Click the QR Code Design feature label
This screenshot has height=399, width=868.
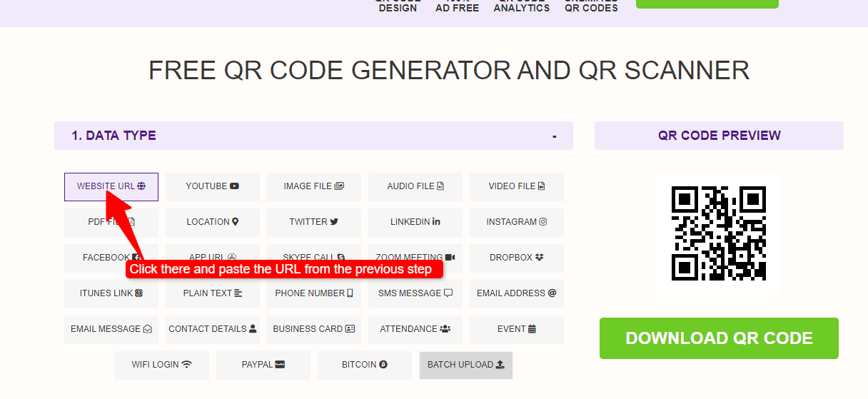point(398,6)
